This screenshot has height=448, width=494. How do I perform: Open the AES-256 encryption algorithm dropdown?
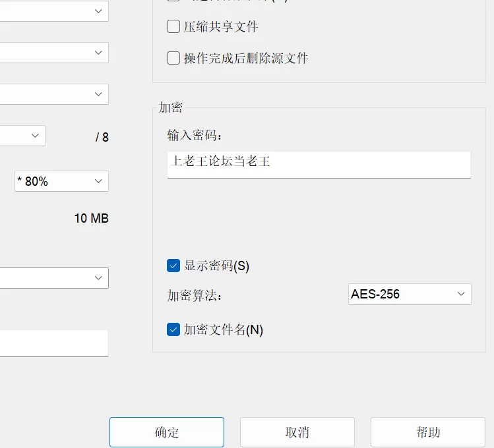click(x=410, y=294)
